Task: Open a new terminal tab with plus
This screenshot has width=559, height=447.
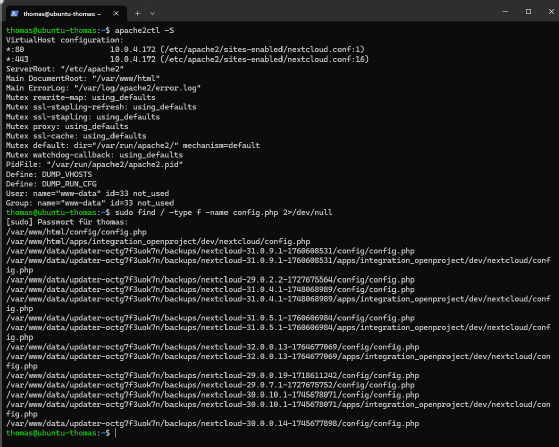Action: [138, 14]
